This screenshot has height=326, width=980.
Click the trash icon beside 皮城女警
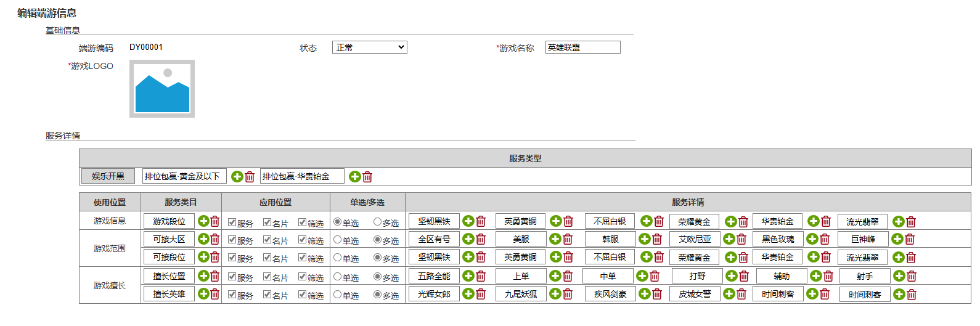(x=741, y=294)
